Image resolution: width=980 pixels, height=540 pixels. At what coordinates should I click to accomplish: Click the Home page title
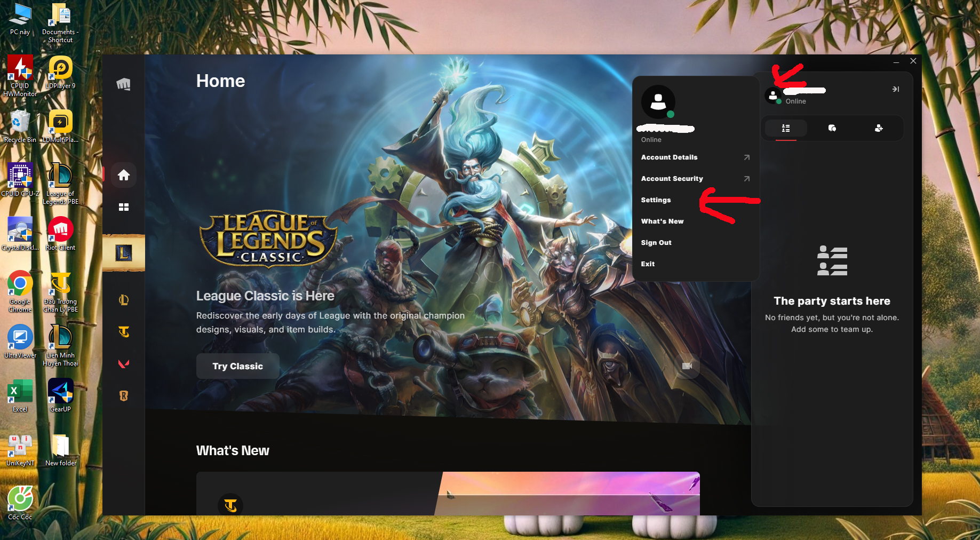coord(220,81)
